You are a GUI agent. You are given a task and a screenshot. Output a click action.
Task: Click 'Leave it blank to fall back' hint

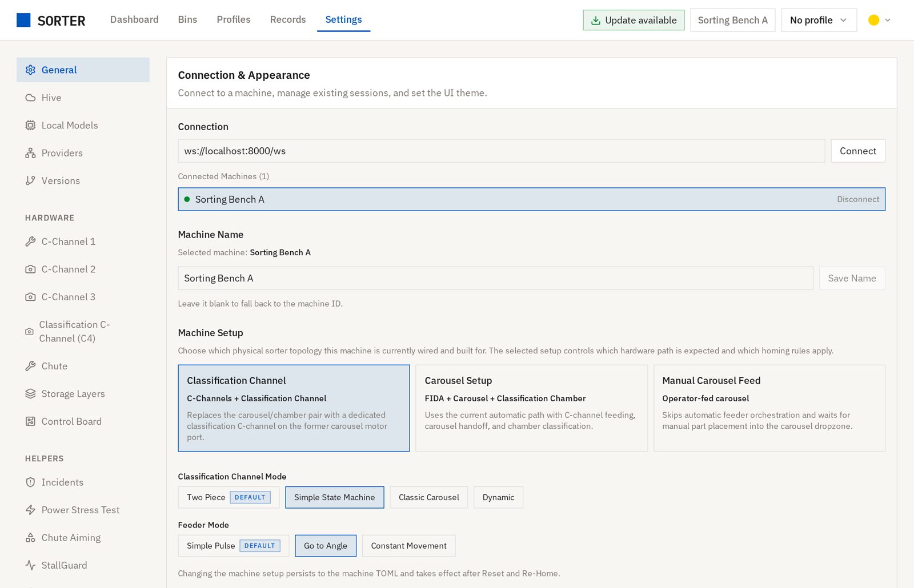(260, 304)
